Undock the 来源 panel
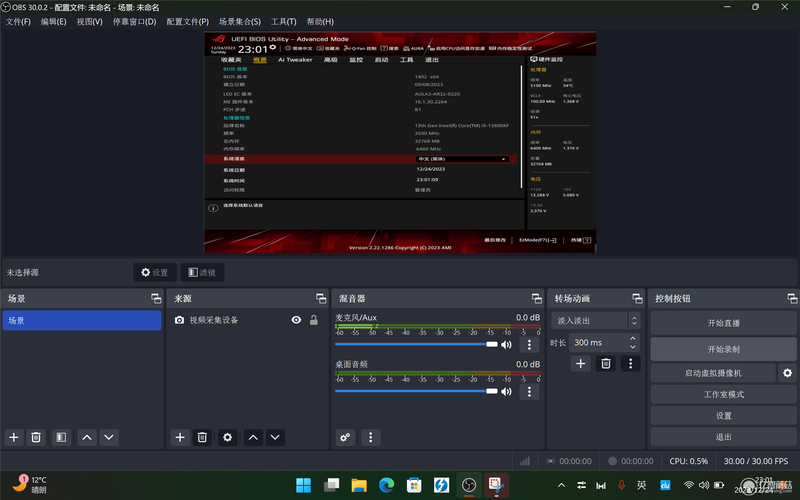 321,298
